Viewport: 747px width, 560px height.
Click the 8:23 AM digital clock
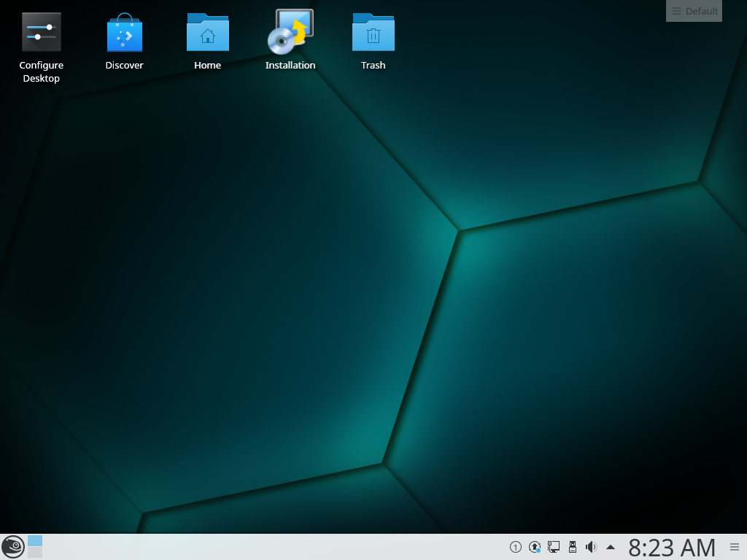coord(671,547)
